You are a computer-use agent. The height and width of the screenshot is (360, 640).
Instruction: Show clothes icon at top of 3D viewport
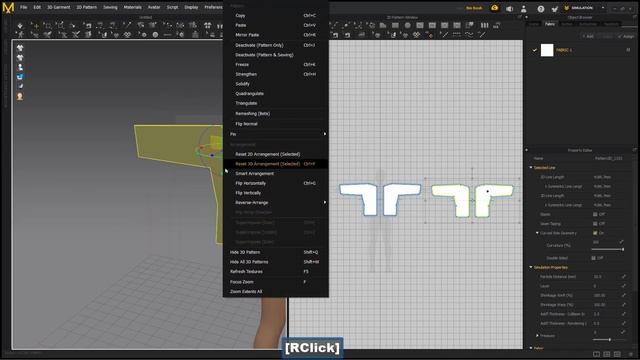(20, 48)
